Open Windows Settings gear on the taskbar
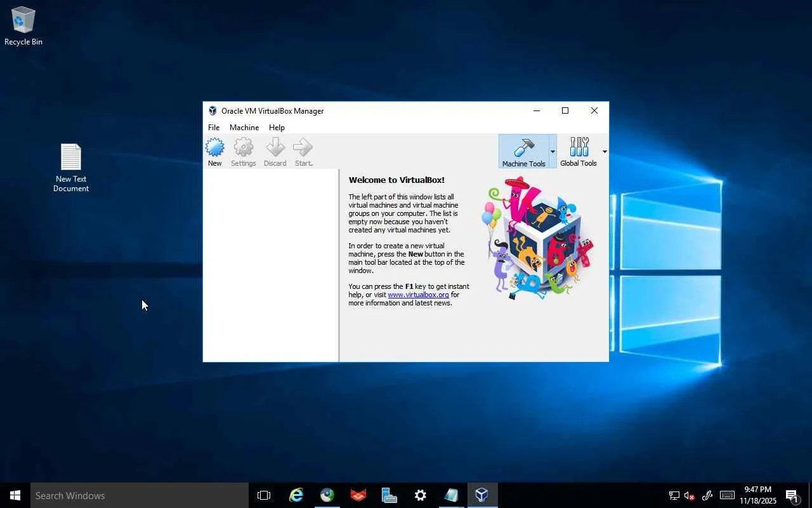This screenshot has width=812, height=508. pyautogui.click(x=421, y=495)
